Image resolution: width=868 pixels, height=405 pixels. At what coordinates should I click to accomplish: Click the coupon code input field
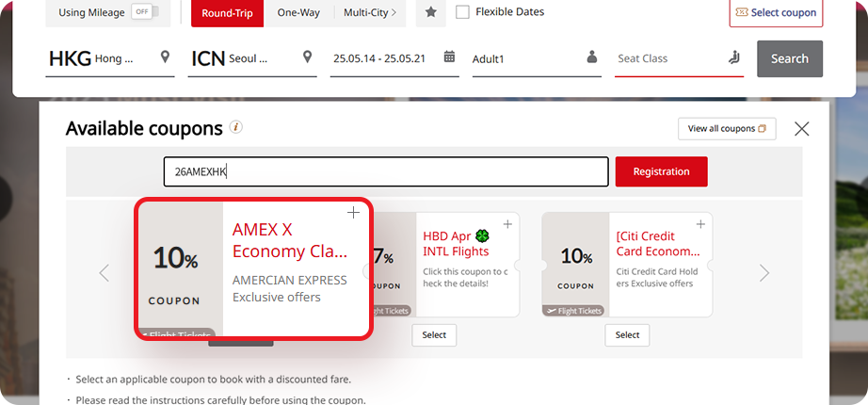point(386,171)
